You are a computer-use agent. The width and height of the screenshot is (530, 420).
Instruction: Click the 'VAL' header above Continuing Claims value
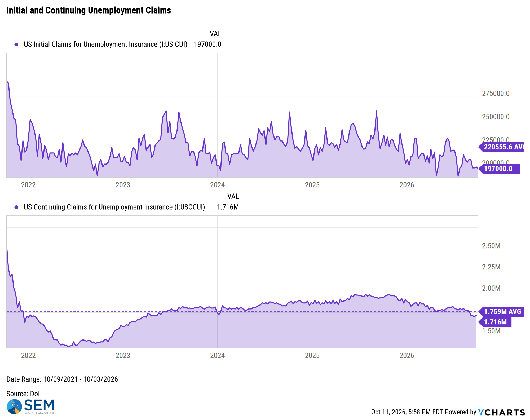(x=233, y=196)
